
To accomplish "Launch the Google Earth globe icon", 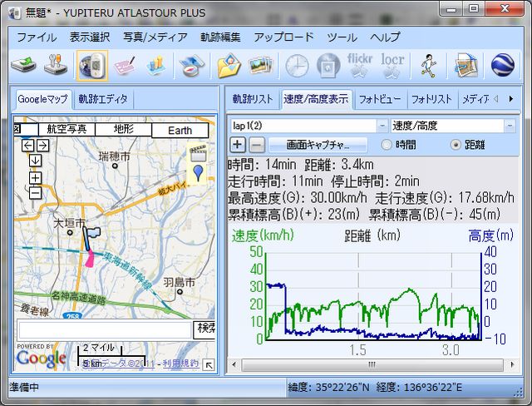I will [503, 65].
